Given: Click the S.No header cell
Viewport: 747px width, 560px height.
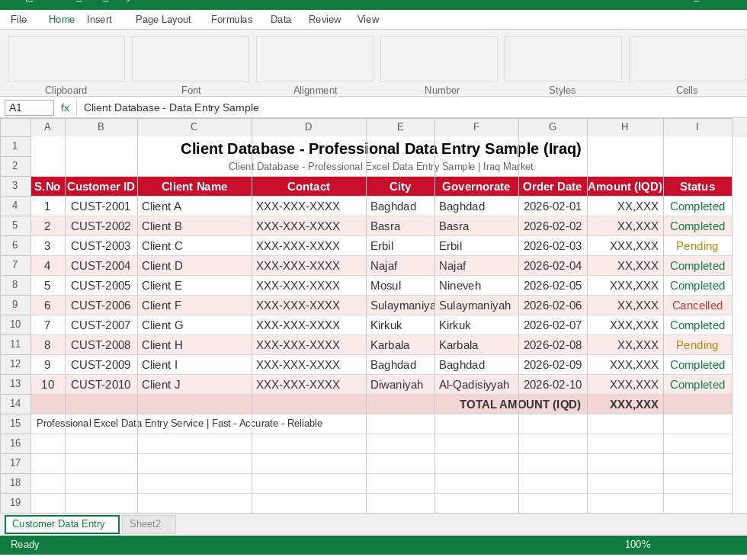Looking at the screenshot, I should [47, 186].
